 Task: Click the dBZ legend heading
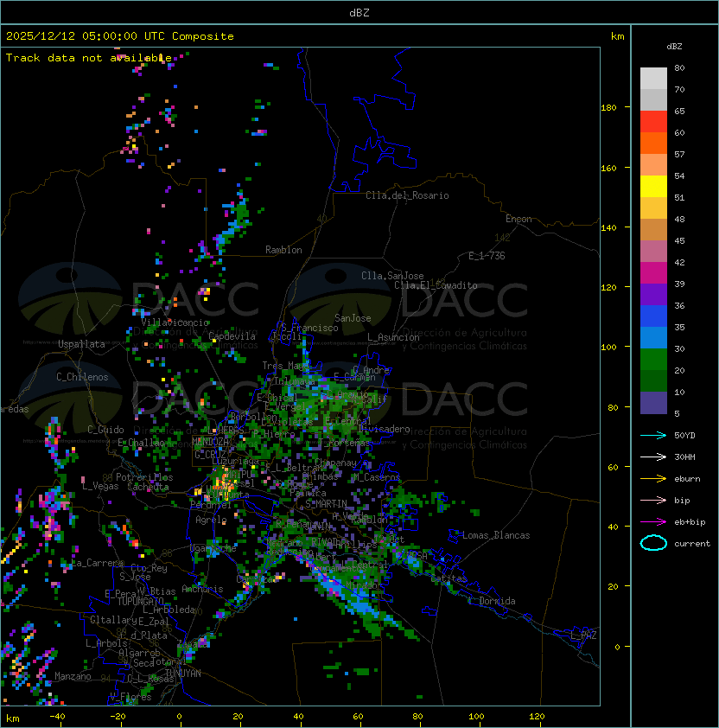tap(674, 47)
